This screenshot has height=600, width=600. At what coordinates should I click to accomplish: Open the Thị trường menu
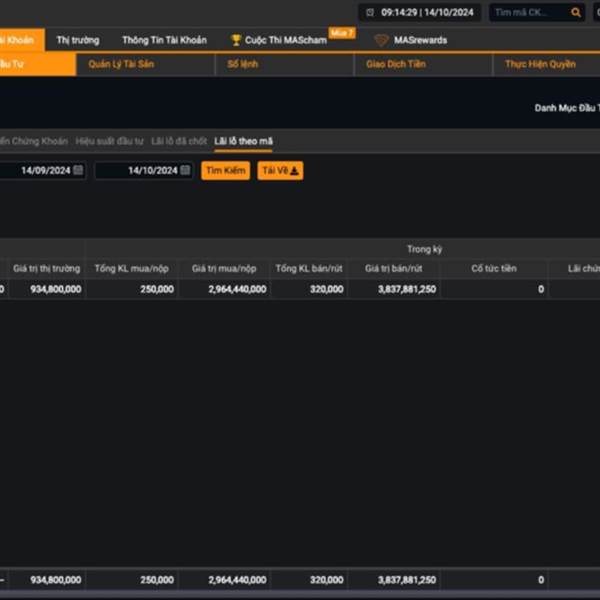pyautogui.click(x=78, y=40)
